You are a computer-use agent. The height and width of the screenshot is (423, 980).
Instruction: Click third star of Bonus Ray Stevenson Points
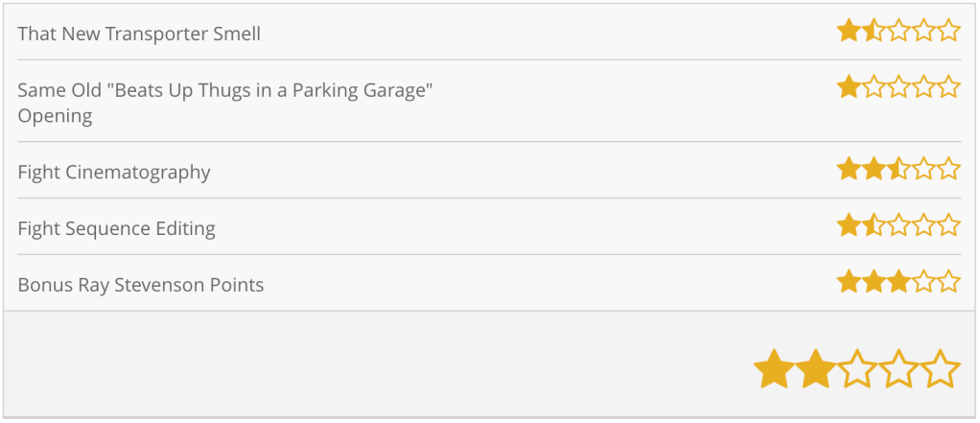point(898,282)
